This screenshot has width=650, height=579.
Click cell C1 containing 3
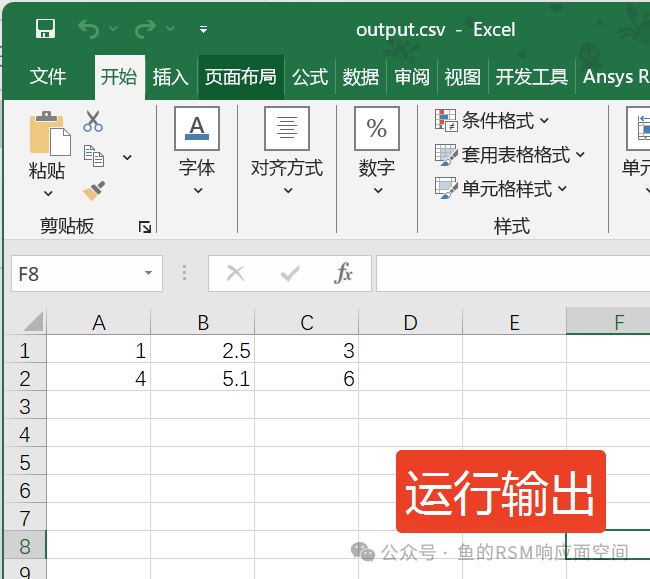click(307, 351)
